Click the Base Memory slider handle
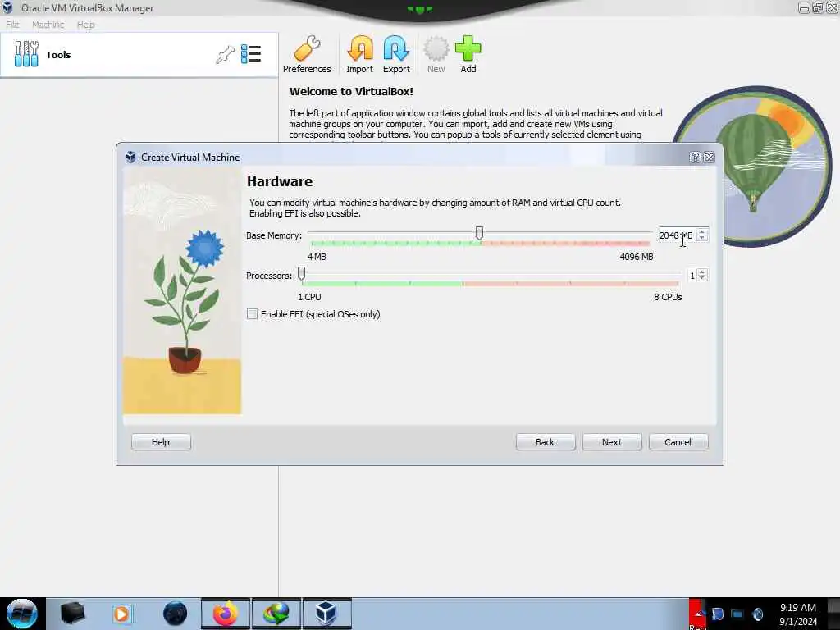 [479, 233]
